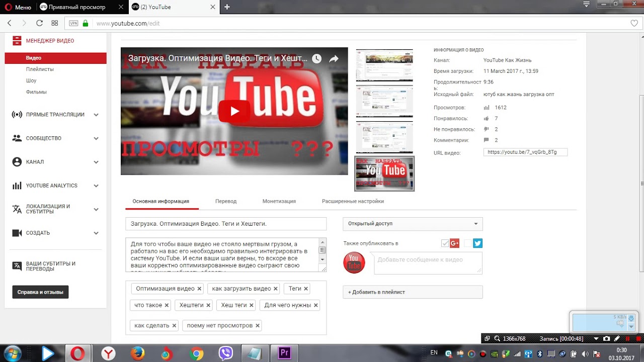
Task: Switch to the Приватный просмотр tab
Action: (x=82, y=7)
